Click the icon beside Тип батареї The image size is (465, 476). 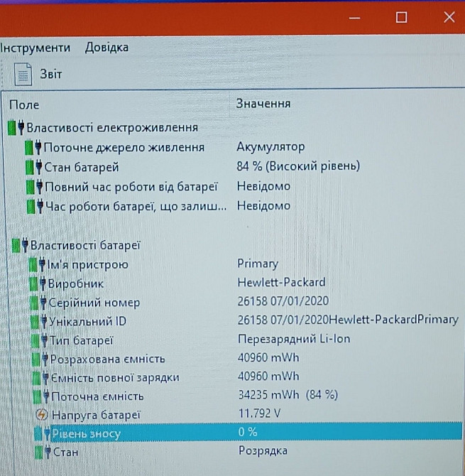[x=40, y=340]
